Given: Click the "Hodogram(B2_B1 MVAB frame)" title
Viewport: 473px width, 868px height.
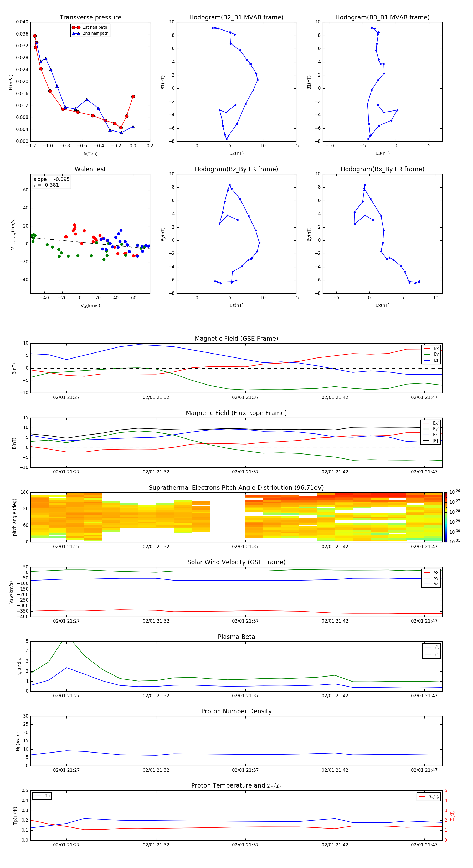Looking at the screenshot, I should coord(236,18).
